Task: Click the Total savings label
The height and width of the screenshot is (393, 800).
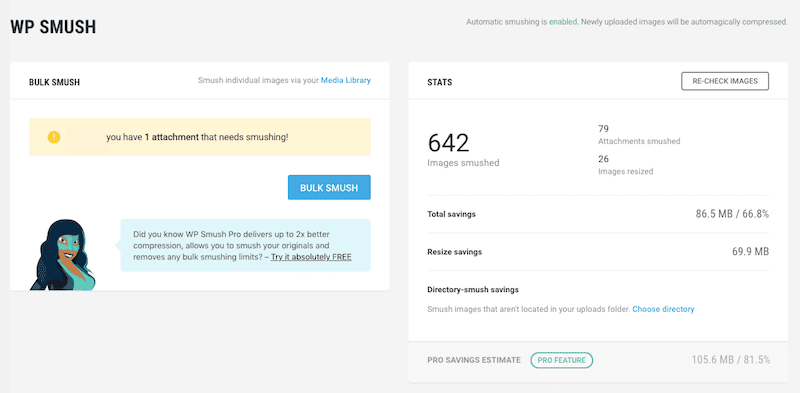Action: (452, 214)
